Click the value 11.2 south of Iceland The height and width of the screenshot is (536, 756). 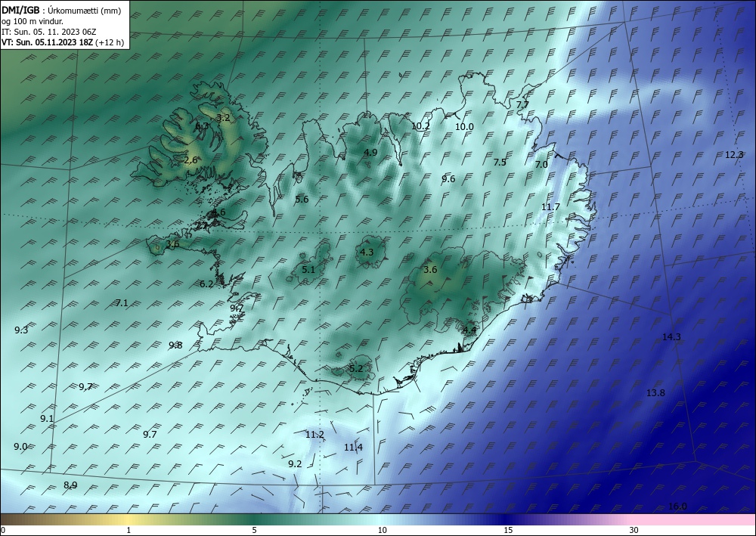tap(314, 434)
